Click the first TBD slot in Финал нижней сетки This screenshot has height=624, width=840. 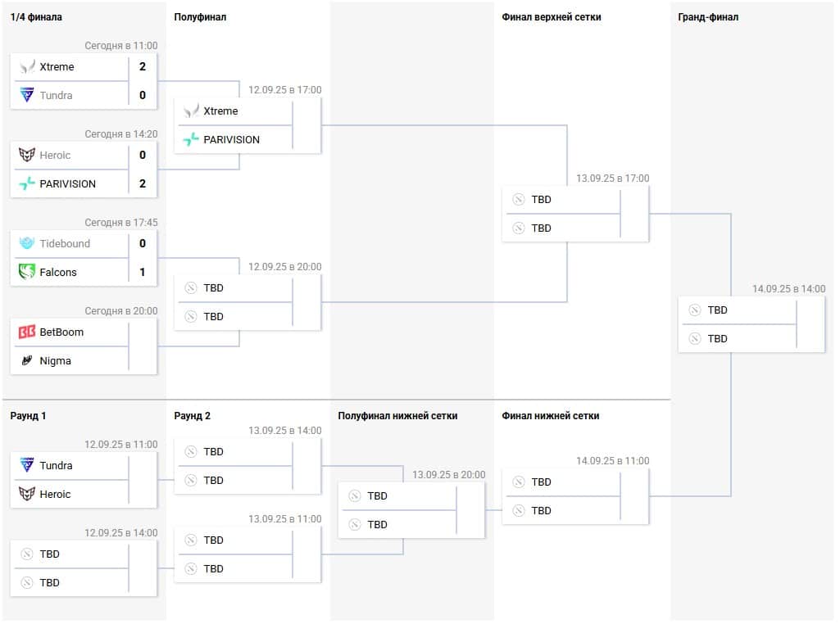(x=541, y=482)
